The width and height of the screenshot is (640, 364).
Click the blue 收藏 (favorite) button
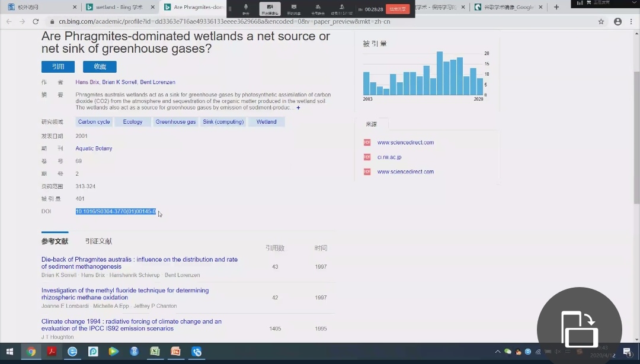coord(100,67)
